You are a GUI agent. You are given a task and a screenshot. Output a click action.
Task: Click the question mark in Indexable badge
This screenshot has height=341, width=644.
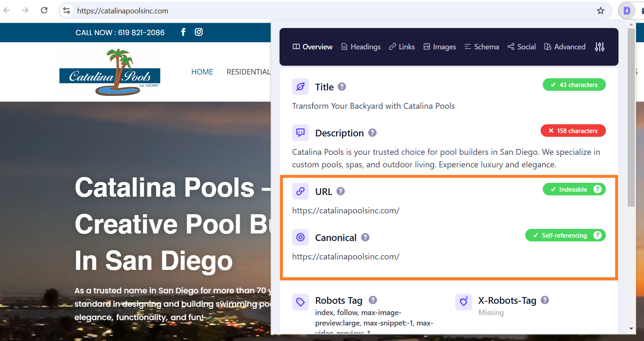tap(598, 189)
